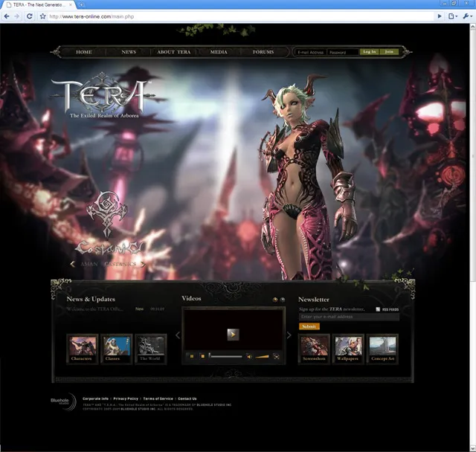Go back using browser back arrow
Screen dimensions: 476x452
(x=7, y=16)
